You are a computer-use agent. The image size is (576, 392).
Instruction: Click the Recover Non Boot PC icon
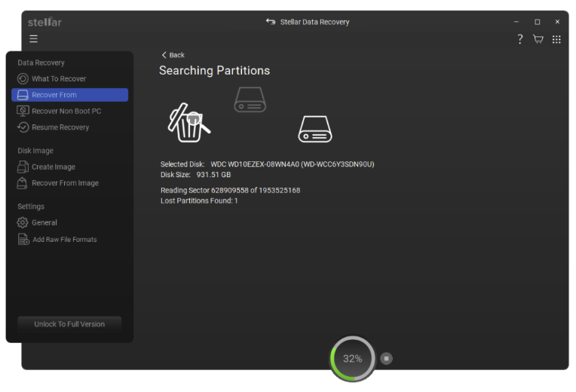coord(23,111)
